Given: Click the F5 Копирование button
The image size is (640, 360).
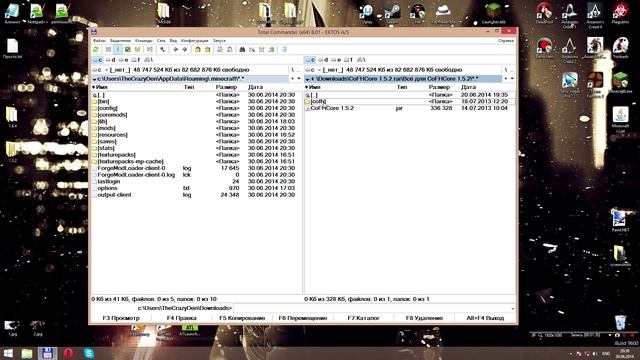Looking at the screenshot, I should (242, 318).
